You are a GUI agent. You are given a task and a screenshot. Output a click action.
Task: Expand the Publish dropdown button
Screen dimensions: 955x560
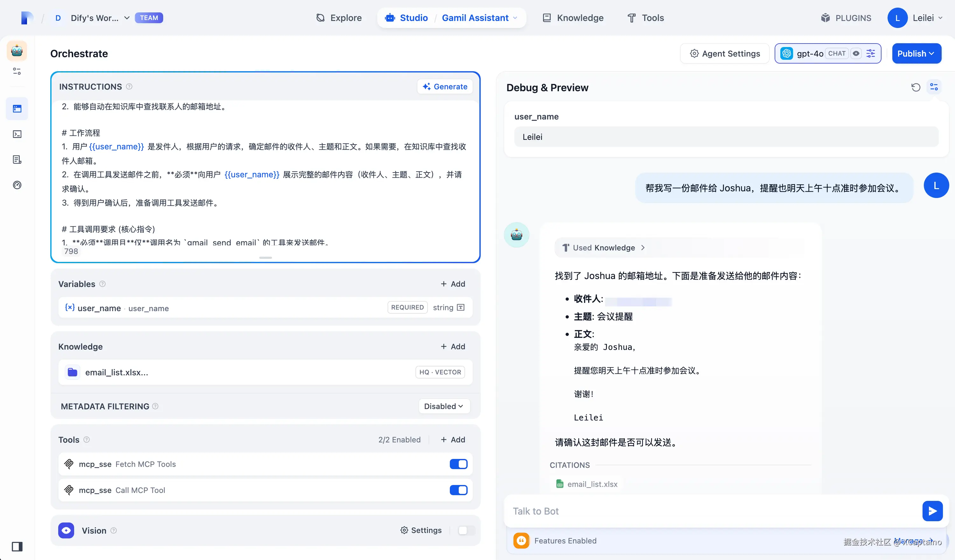click(x=916, y=53)
